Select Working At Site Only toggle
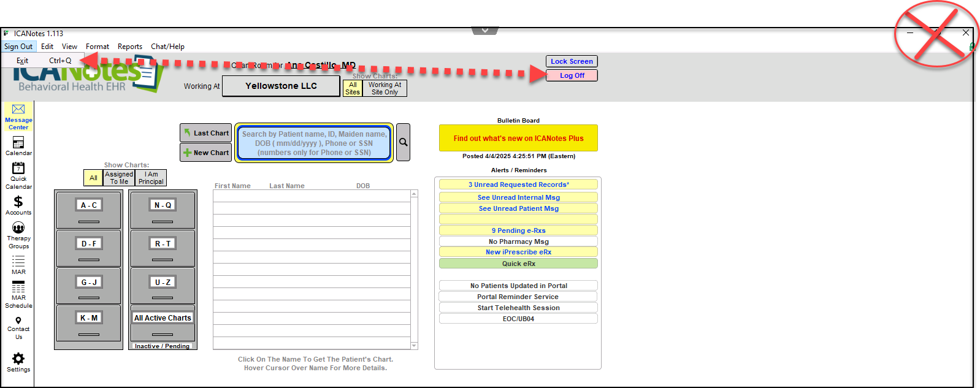This screenshot has height=388, width=980. [385, 89]
